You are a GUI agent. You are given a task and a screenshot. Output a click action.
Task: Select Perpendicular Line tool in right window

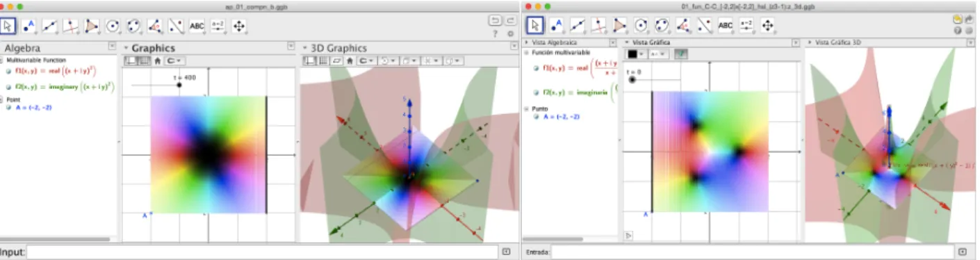tap(598, 25)
